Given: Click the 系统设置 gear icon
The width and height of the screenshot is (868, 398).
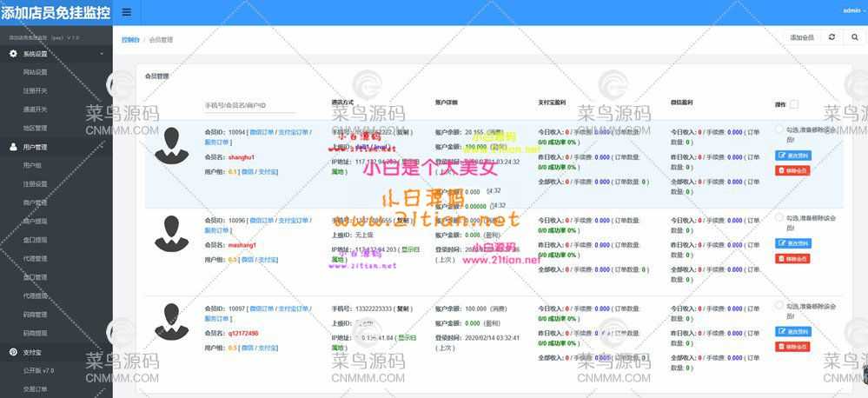Looking at the screenshot, I should pos(13,54).
